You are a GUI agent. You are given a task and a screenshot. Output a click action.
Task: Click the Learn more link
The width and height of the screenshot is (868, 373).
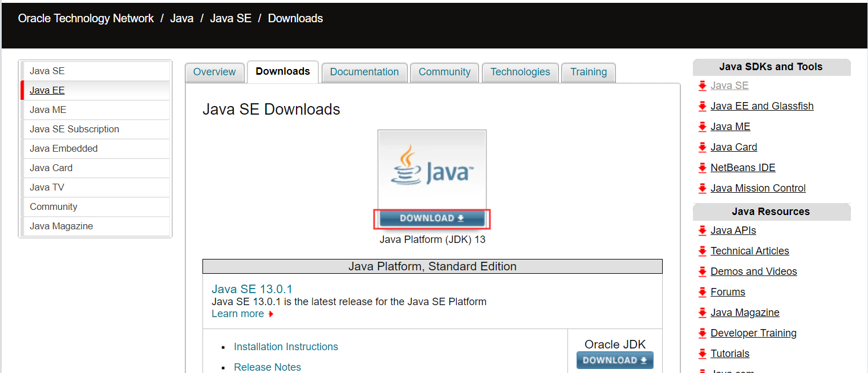238,314
